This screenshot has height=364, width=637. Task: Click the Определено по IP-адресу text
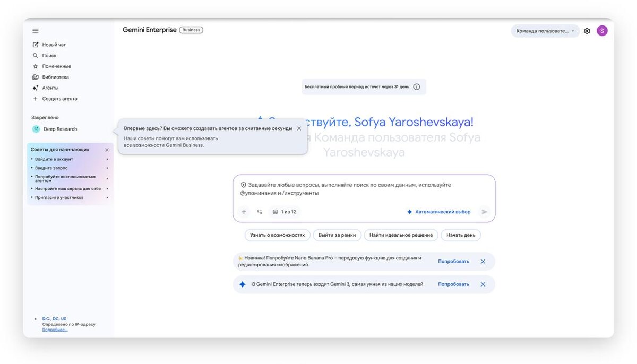click(69, 324)
